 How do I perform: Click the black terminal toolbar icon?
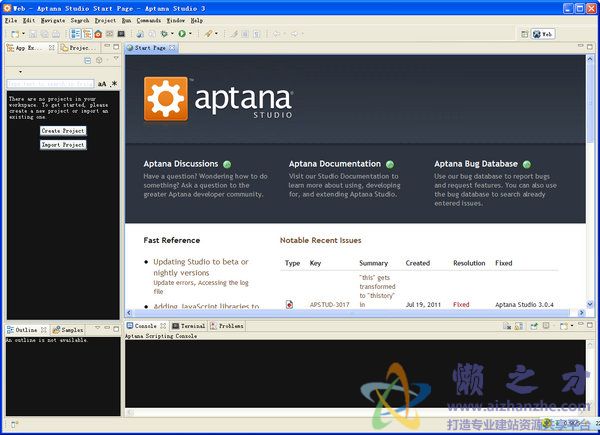(121, 34)
